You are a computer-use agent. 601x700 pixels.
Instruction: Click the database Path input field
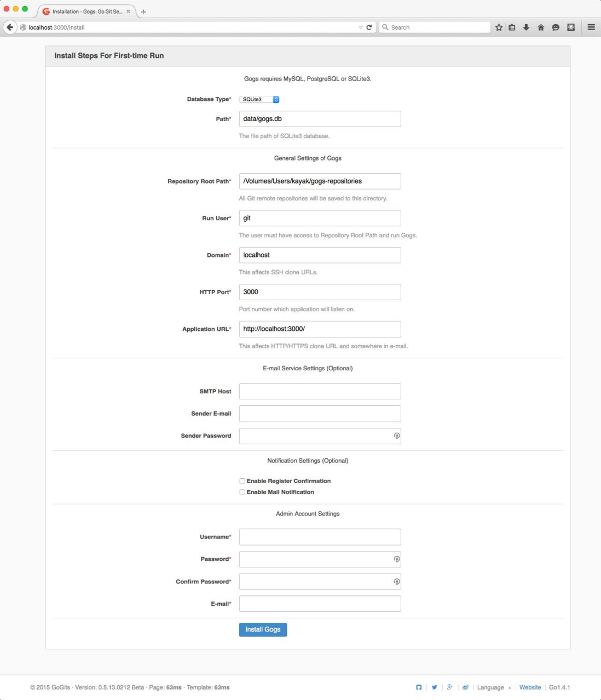point(320,119)
